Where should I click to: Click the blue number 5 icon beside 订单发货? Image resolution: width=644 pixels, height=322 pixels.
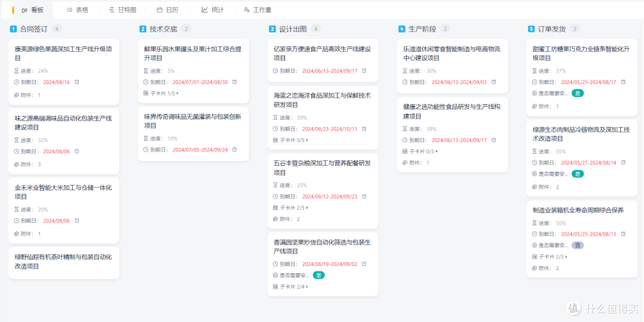[531, 29]
